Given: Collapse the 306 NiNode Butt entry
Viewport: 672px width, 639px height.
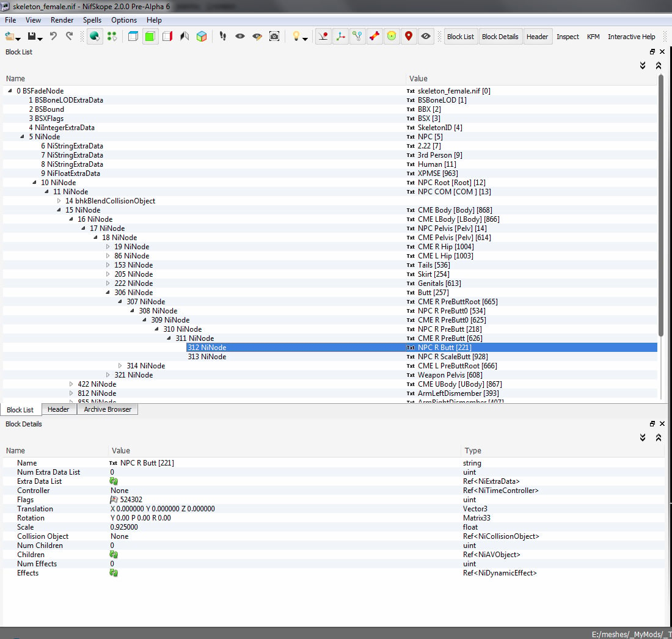Looking at the screenshot, I should click(108, 293).
